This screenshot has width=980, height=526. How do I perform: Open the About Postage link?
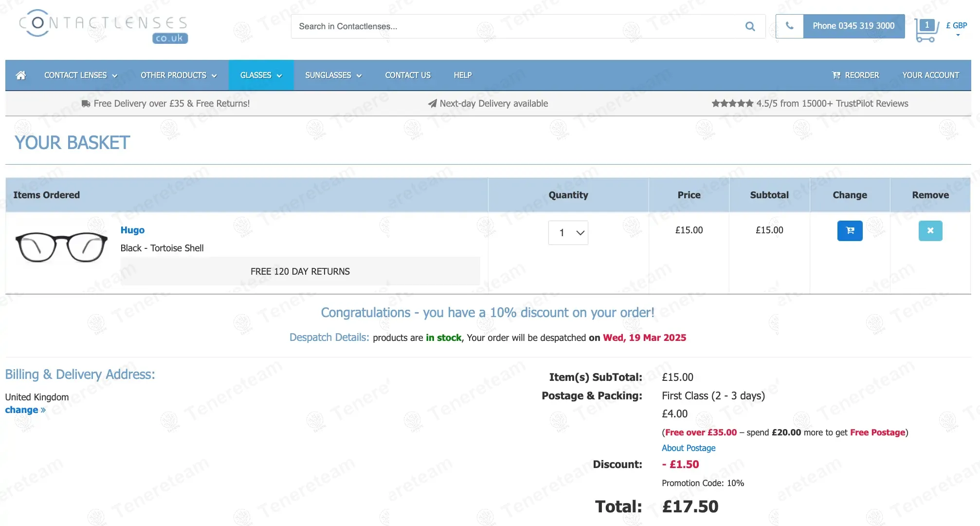[x=688, y=448]
